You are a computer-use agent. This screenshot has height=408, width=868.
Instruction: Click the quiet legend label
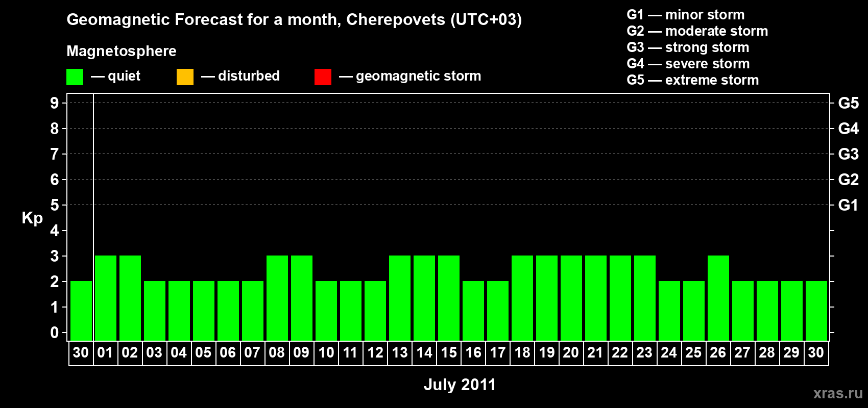tap(124, 76)
